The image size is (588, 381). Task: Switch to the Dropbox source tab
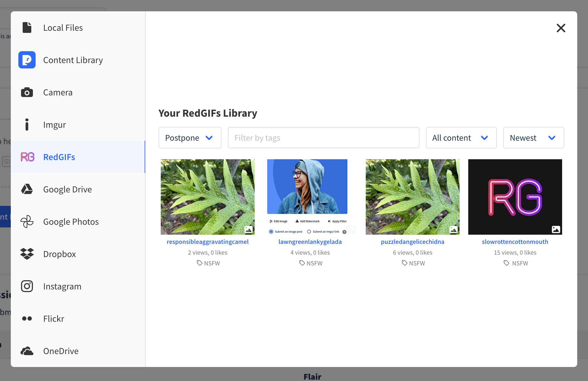pos(78,254)
